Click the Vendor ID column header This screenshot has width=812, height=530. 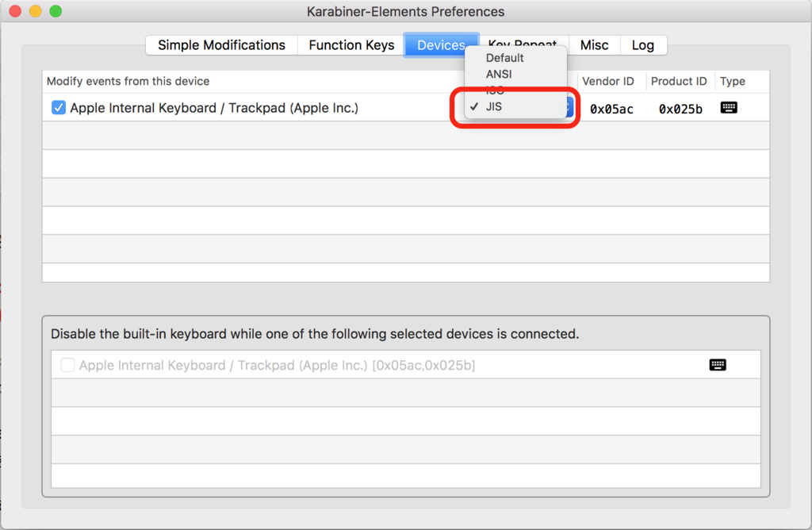[x=608, y=82]
